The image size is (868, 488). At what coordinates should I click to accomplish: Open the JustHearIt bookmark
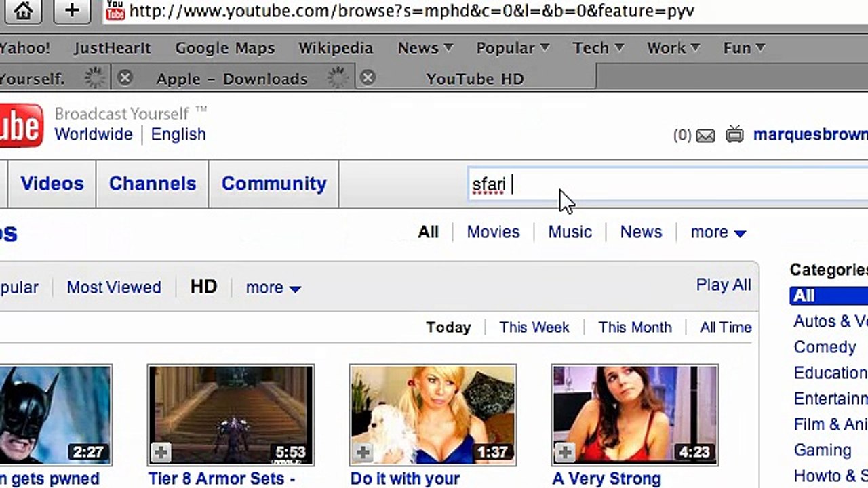click(113, 48)
